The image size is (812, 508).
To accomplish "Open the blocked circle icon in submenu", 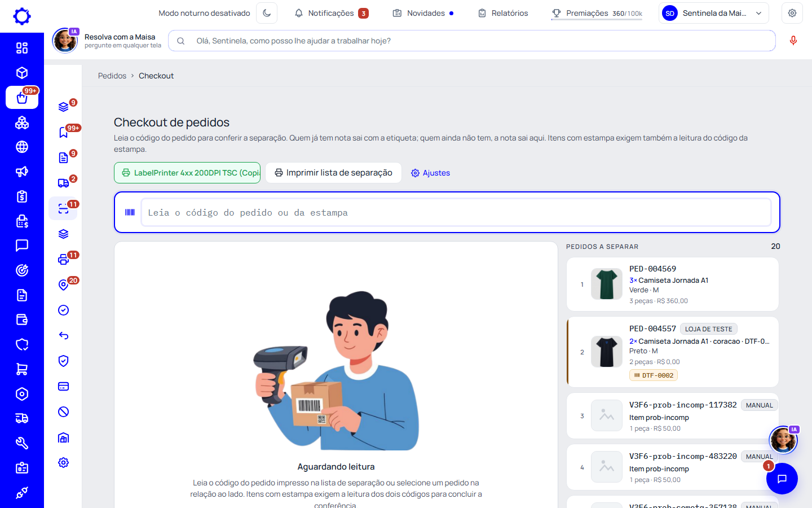I will [x=64, y=411].
